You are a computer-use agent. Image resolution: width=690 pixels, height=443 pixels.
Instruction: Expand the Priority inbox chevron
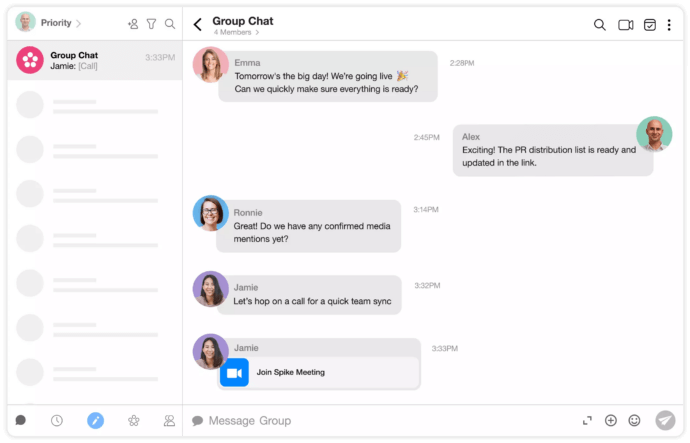pos(79,23)
